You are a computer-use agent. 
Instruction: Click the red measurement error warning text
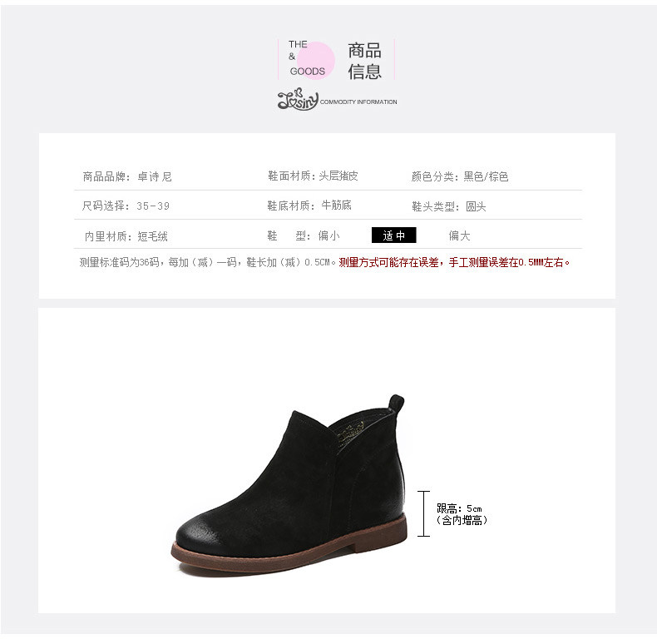tap(454, 262)
